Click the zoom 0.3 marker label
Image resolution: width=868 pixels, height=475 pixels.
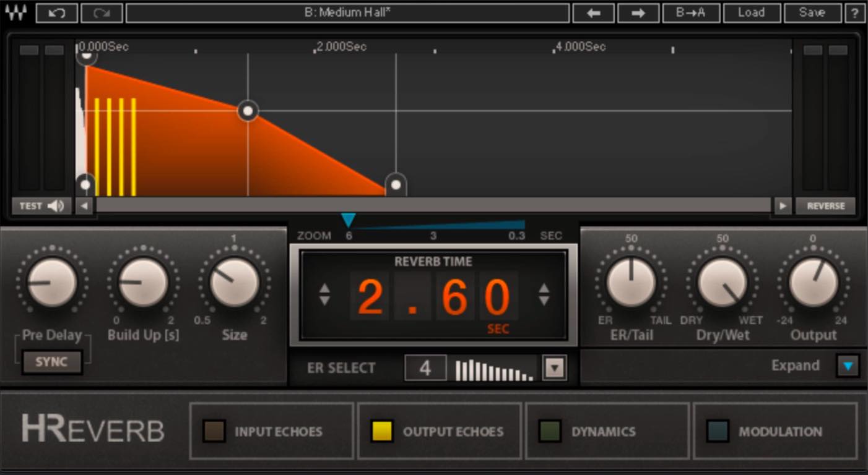[x=516, y=236]
